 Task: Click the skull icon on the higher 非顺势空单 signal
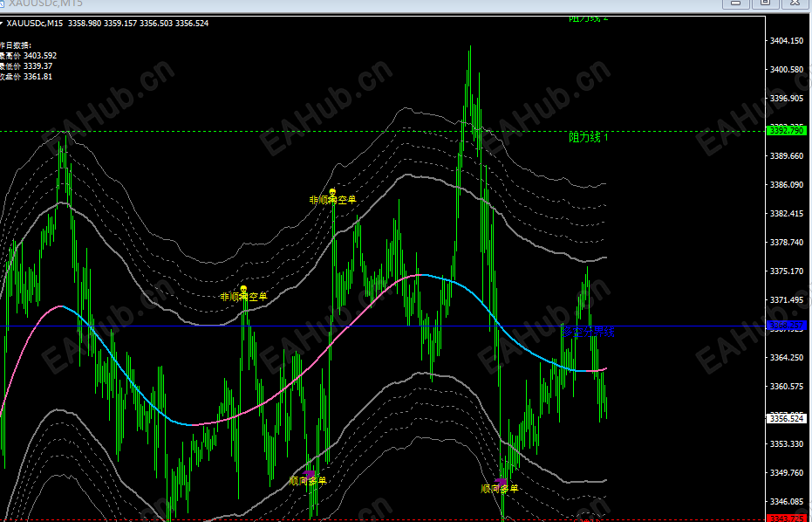click(332, 193)
